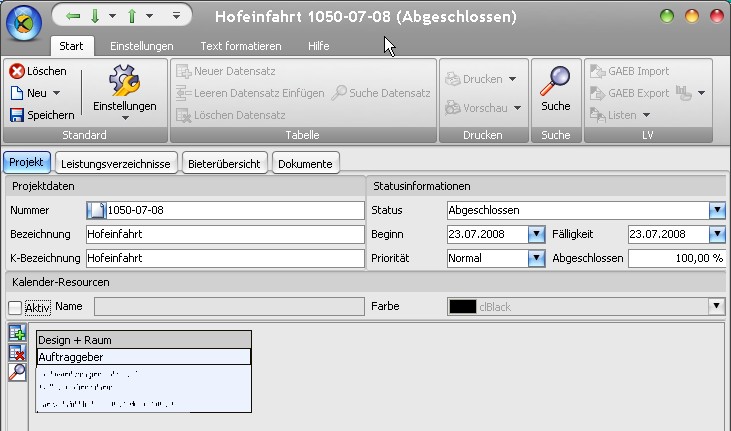Open the Priorität dropdown
The height and width of the screenshot is (431, 731).
click(536, 257)
